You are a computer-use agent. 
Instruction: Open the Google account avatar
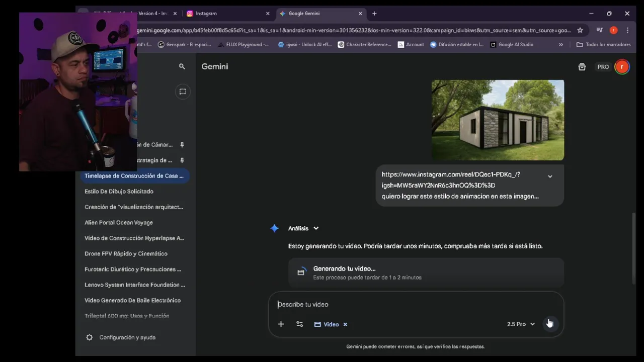click(x=622, y=66)
